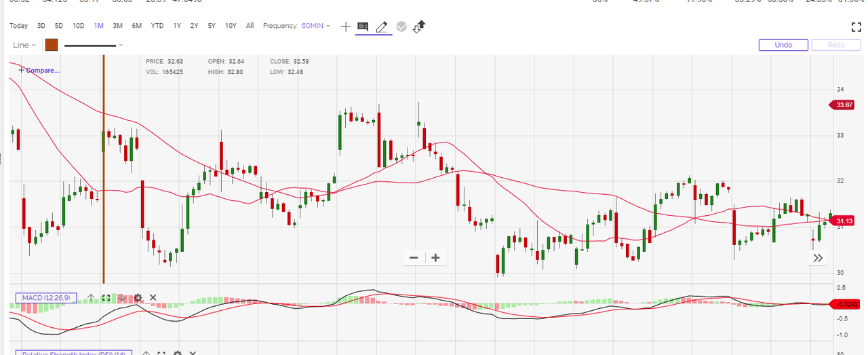Activate the pencil drawing tool
The image size is (868, 355).
(381, 26)
